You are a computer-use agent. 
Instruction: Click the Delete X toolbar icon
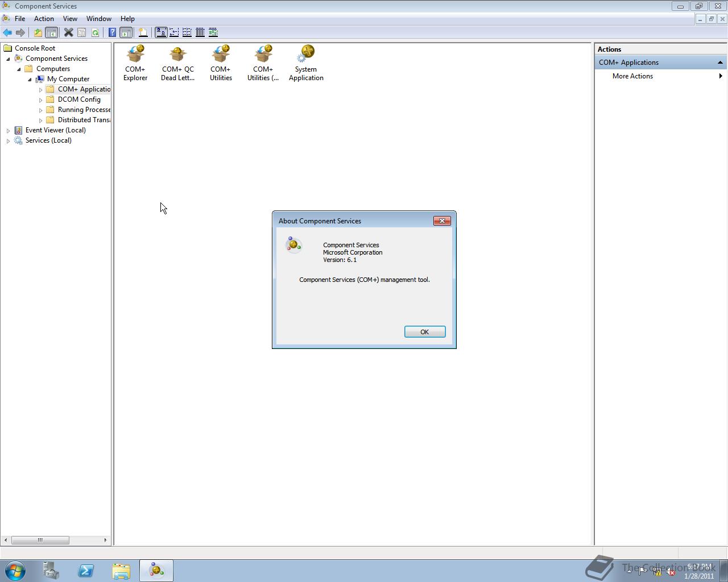tap(68, 32)
